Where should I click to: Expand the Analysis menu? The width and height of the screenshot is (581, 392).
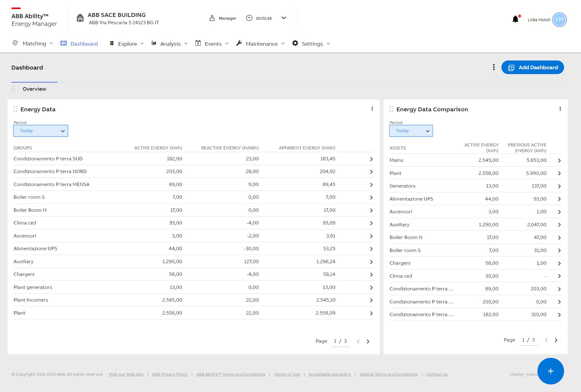tap(169, 44)
